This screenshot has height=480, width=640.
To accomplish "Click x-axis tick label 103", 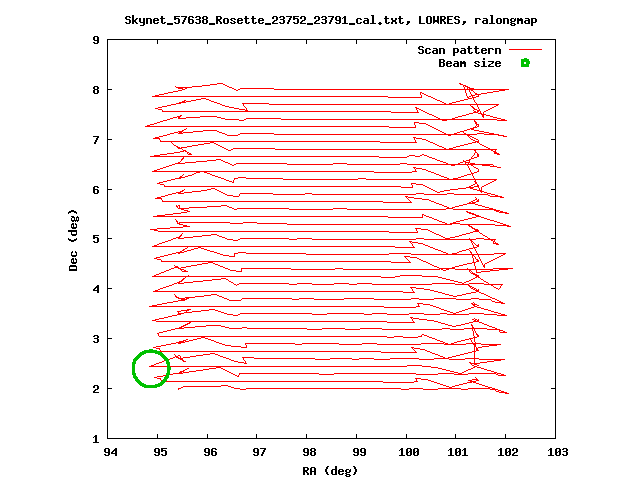I will [558, 452].
